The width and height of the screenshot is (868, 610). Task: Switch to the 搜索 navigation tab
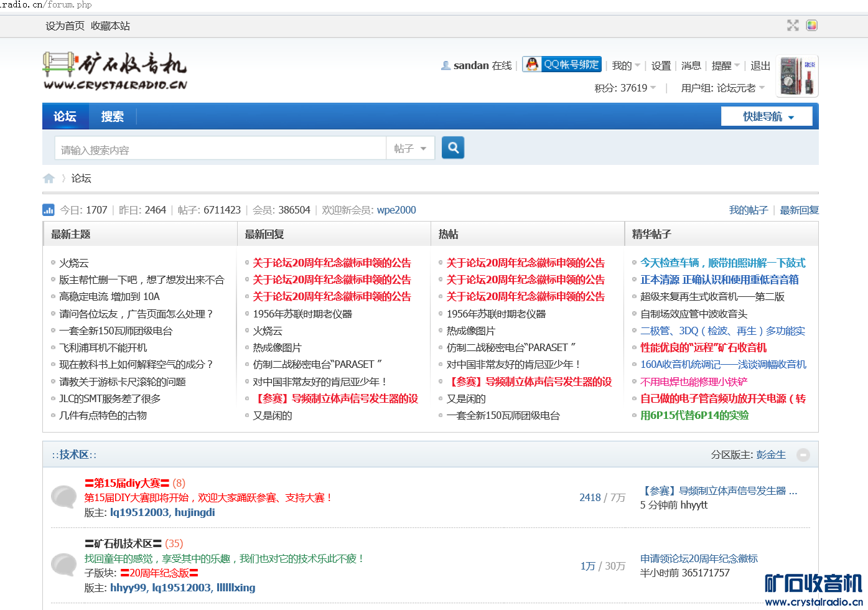(x=113, y=116)
